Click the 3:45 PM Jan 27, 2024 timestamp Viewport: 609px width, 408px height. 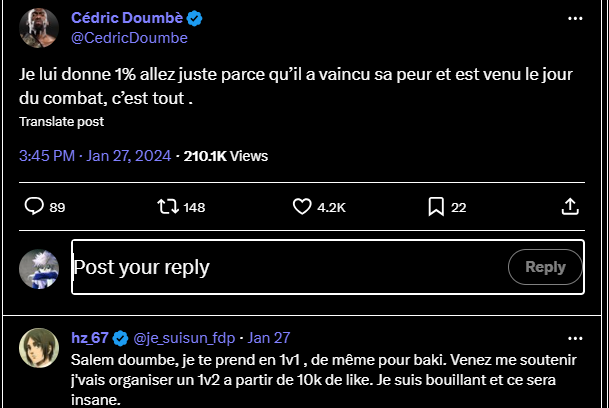pyautogui.click(x=96, y=156)
